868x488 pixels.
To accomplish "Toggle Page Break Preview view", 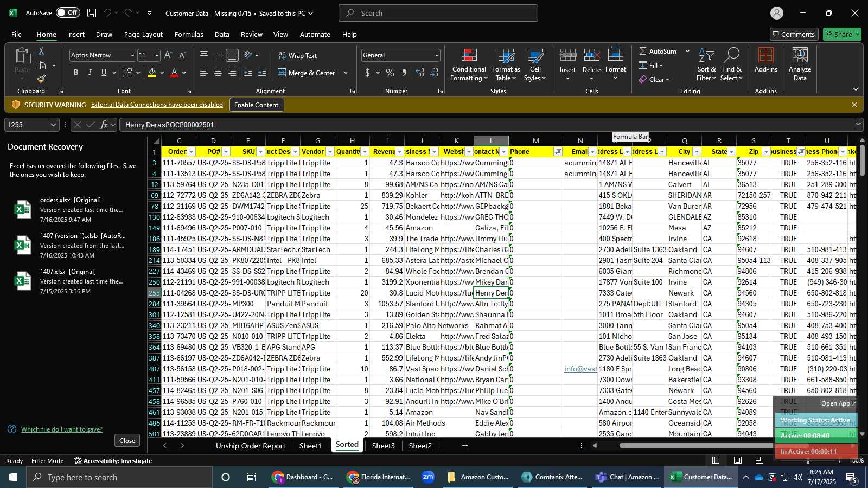I will click(759, 460).
